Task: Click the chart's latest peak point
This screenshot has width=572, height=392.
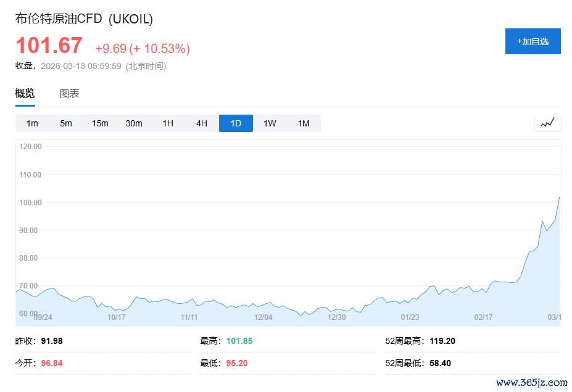Action: coord(559,198)
